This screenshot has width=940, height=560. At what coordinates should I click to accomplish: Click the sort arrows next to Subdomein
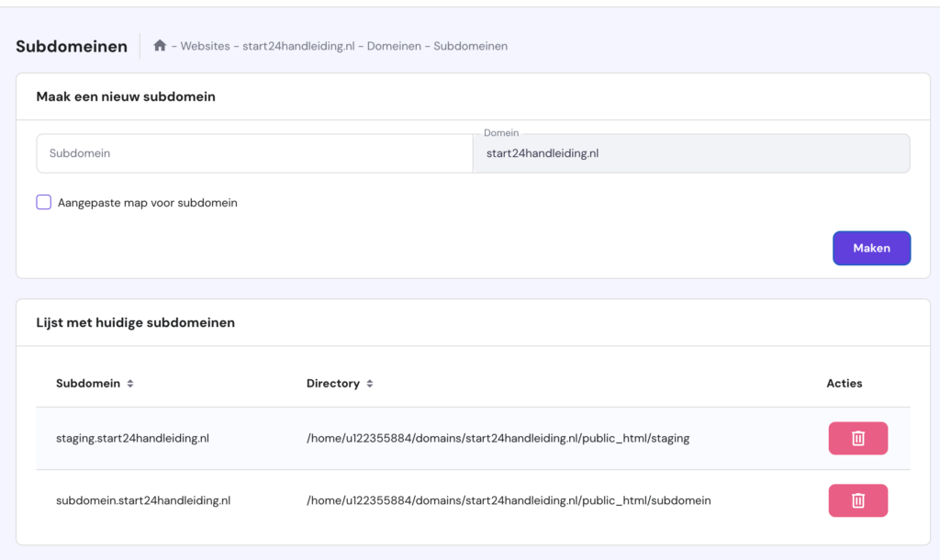coord(130,384)
